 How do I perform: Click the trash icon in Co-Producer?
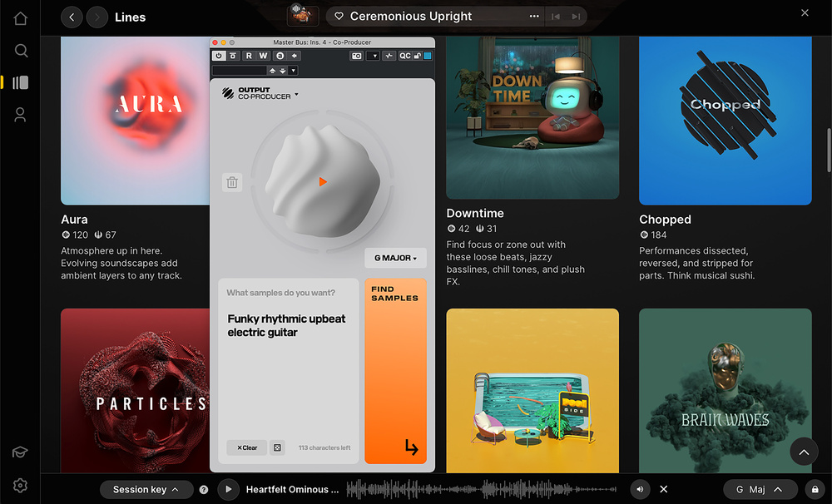(x=232, y=182)
